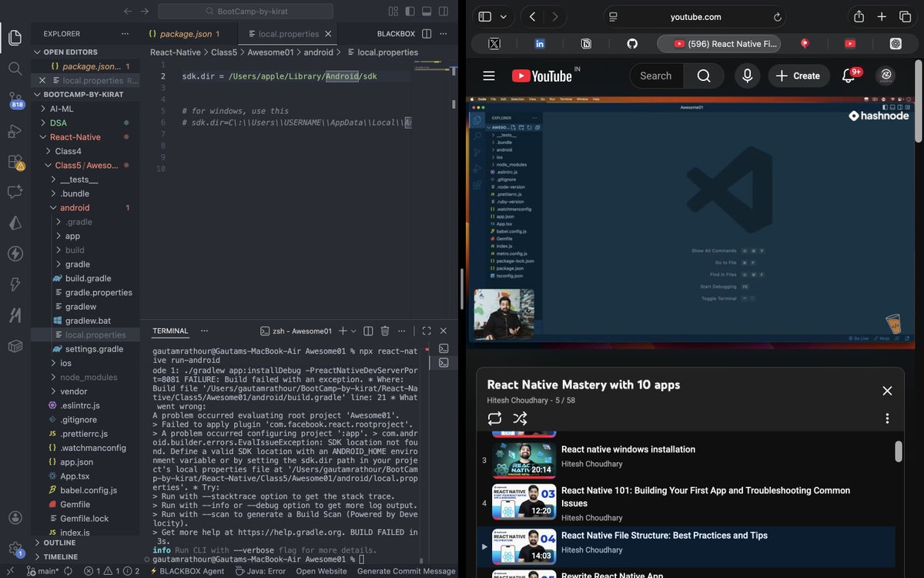The height and width of the screenshot is (578, 924).
Task: Click Open Website in status bar
Action: (x=321, y=571)
